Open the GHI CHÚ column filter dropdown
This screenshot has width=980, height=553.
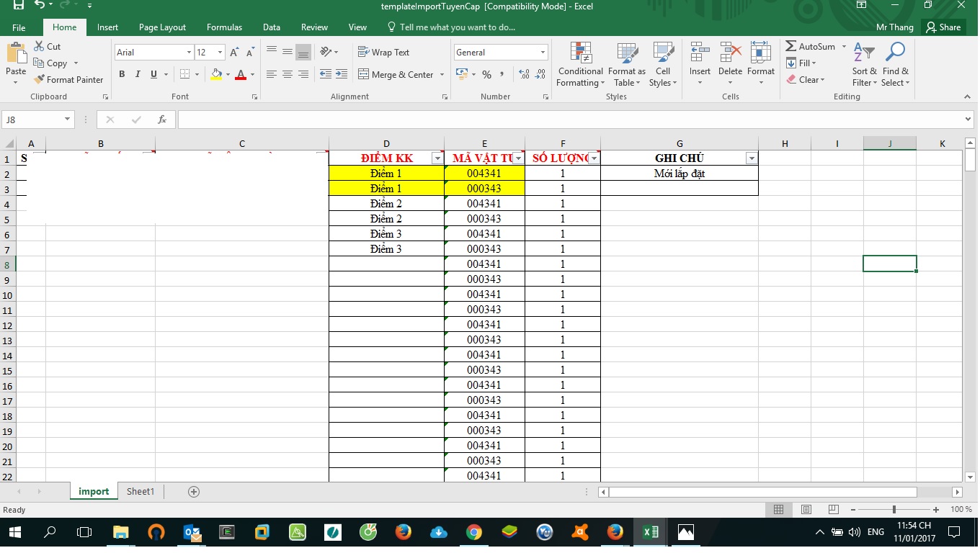[751, 158]
